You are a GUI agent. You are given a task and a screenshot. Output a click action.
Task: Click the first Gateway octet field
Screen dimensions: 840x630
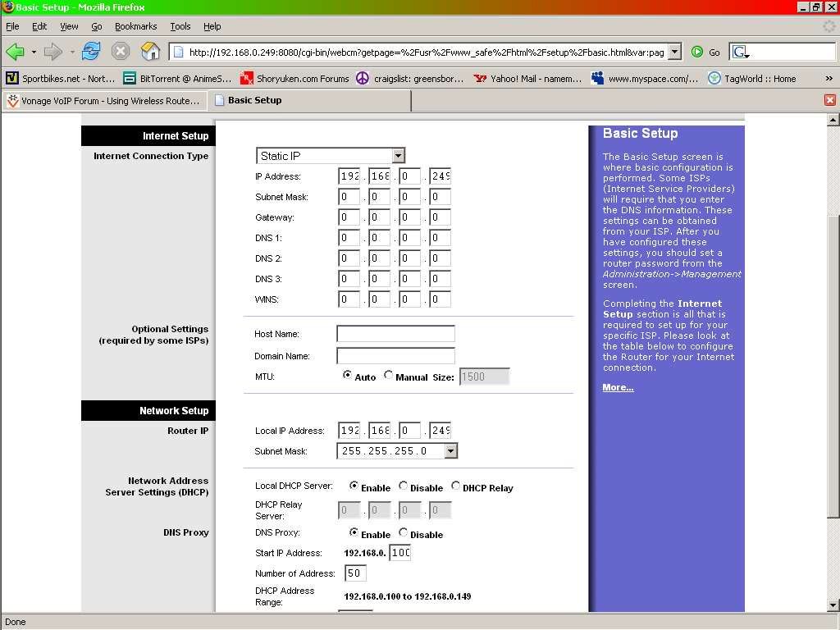[x=349, y=217]
